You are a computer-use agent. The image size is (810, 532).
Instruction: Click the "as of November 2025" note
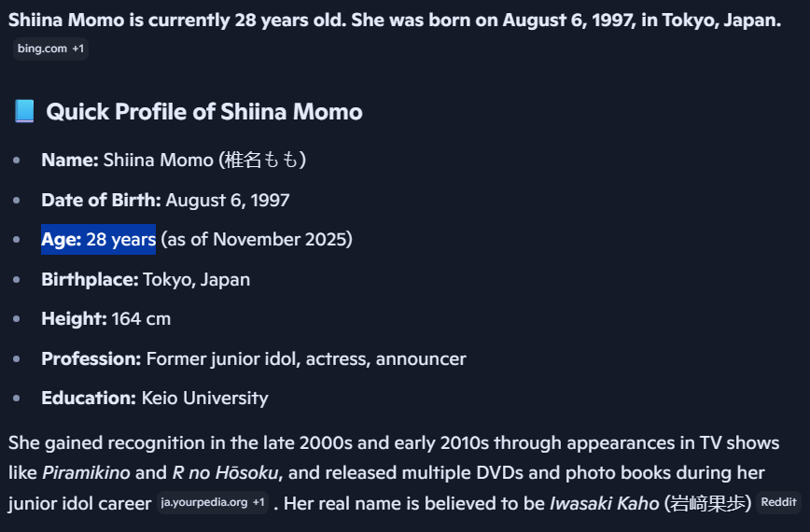tap(257, 240)
